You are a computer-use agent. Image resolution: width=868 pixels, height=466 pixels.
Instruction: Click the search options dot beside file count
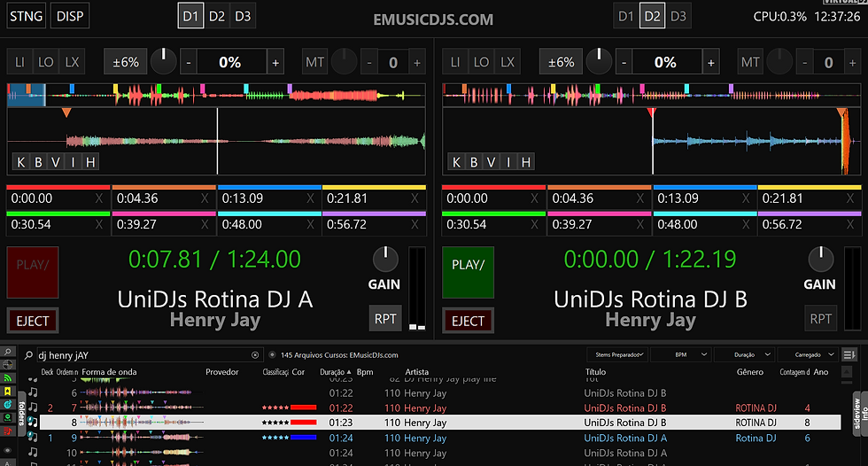[273, 355]
